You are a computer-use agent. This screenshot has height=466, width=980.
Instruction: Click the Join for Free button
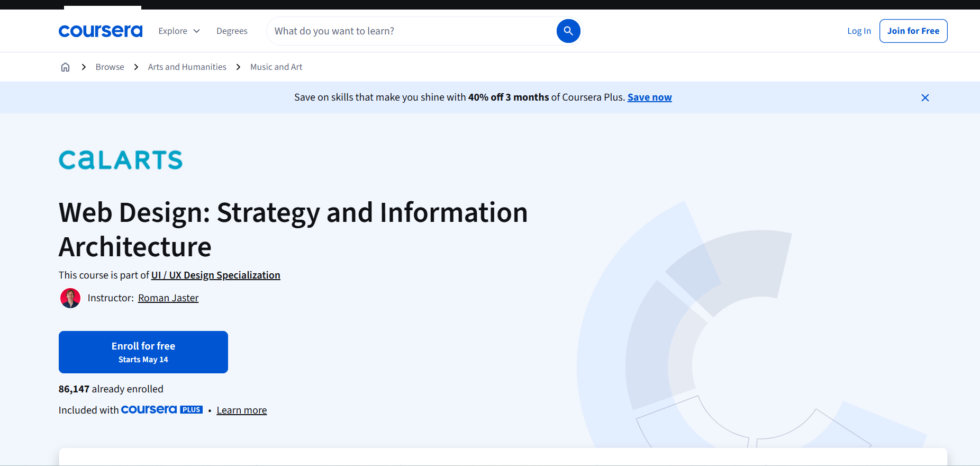913,31
